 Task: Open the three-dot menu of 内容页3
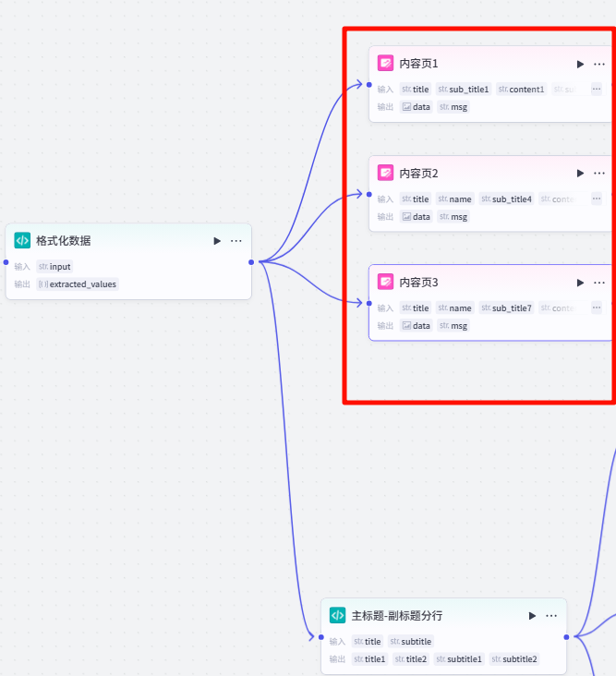coord(599,283)
